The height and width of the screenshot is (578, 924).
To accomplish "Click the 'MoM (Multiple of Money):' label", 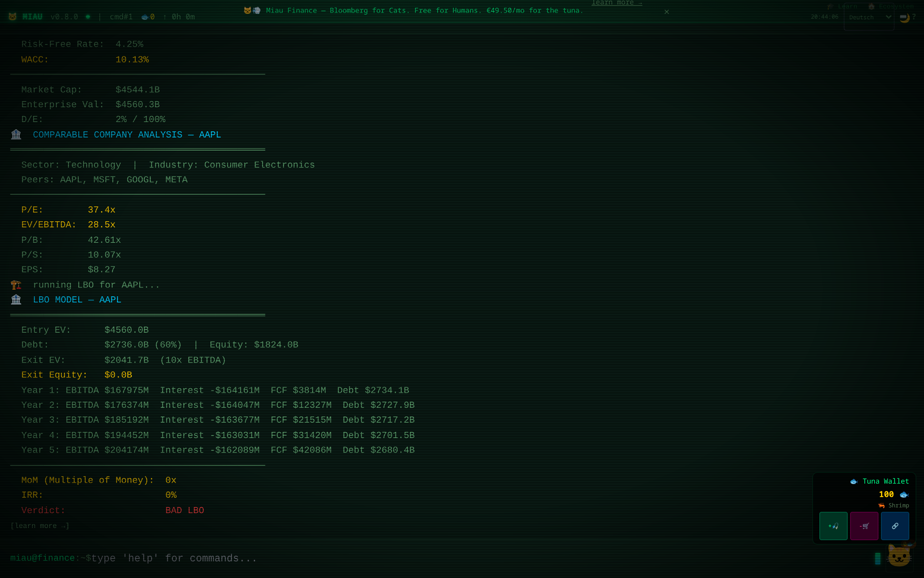I will coord(88,480).
